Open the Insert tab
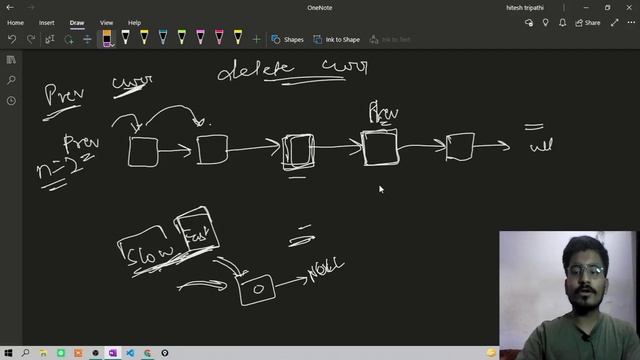The height and width of the screenshot is (360, 640). point(47,23)
